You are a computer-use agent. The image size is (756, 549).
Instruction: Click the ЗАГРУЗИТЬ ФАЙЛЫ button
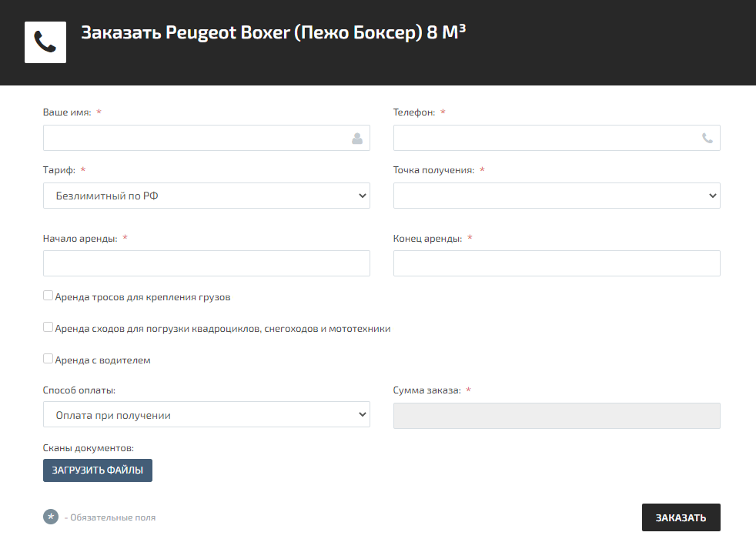(x=98, y=470)
